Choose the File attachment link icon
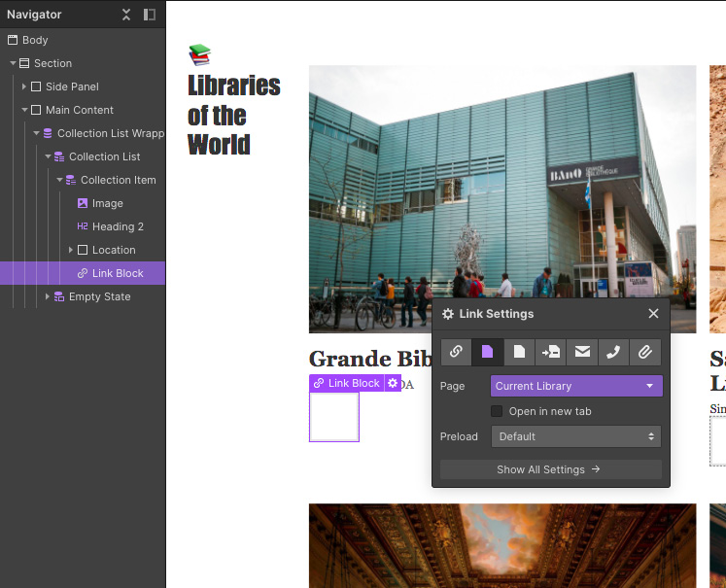Viewport: 726px width, 588px height. point(644,352)
